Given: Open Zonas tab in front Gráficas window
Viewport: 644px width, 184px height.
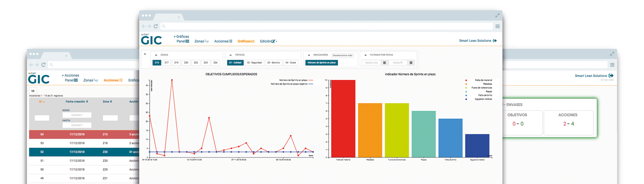Looking at the screenshot, I should pyautogui.click(x=202, y=41).
